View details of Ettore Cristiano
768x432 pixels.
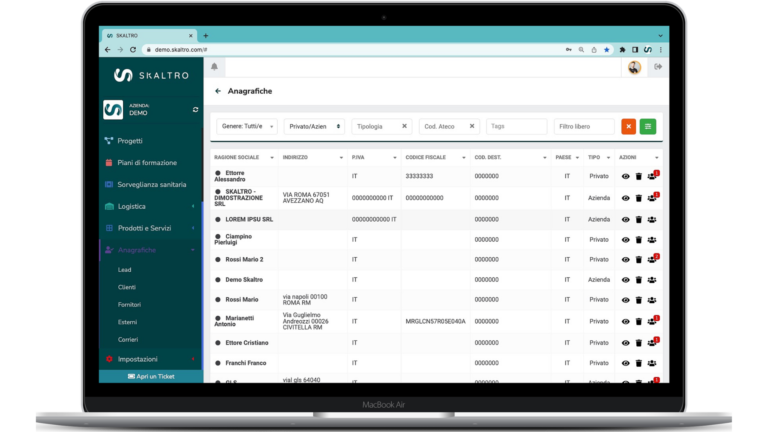click(x=625, y=343)
